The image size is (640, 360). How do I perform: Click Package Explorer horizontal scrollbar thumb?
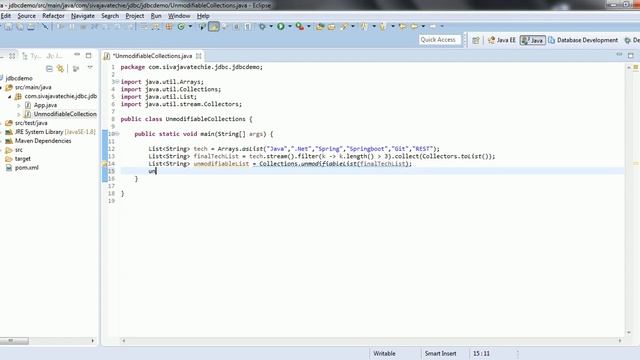tap(14, 340)
